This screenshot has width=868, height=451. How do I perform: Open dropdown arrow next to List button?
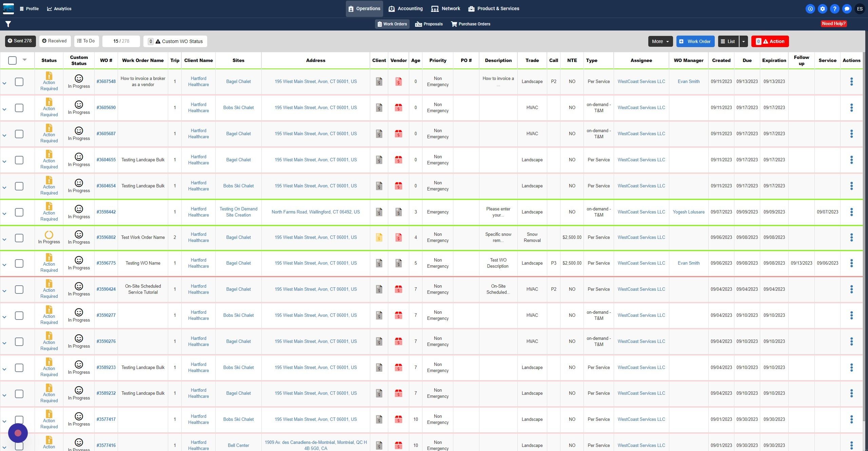743,41
